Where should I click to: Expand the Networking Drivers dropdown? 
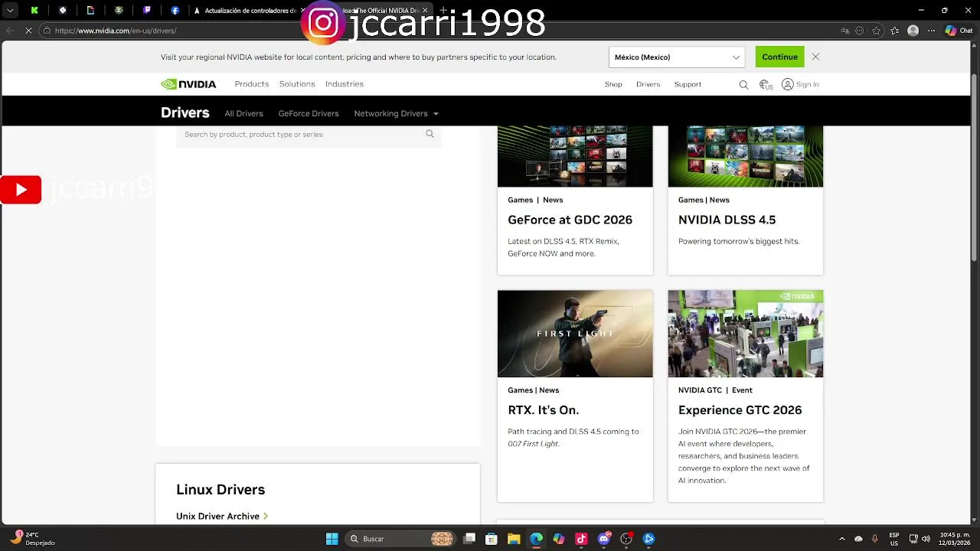coord(396,113)
